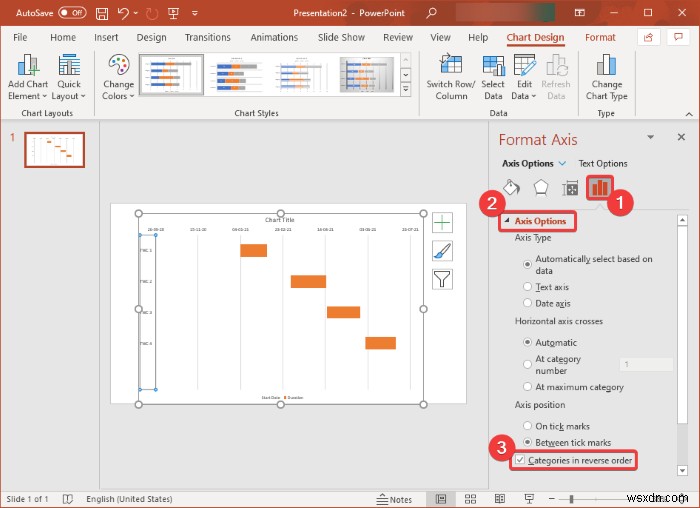Collapse the Axis Options section
The image size is (700, 508).
[507, 221]
